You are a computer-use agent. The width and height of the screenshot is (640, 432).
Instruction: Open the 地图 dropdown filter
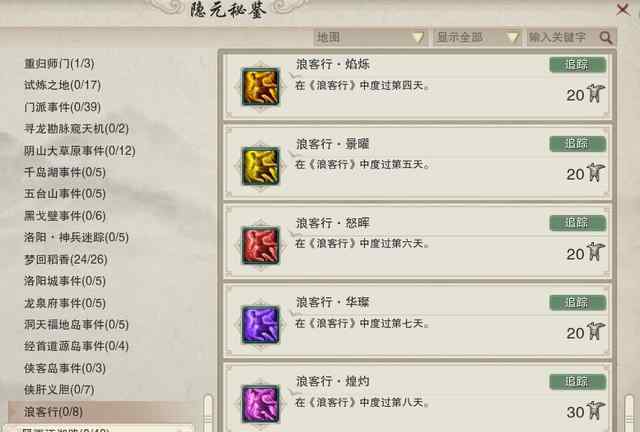click(371, 38)
